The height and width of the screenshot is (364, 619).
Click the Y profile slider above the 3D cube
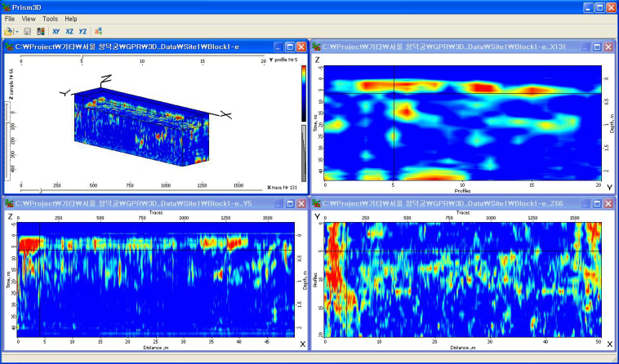click(143, 56)
